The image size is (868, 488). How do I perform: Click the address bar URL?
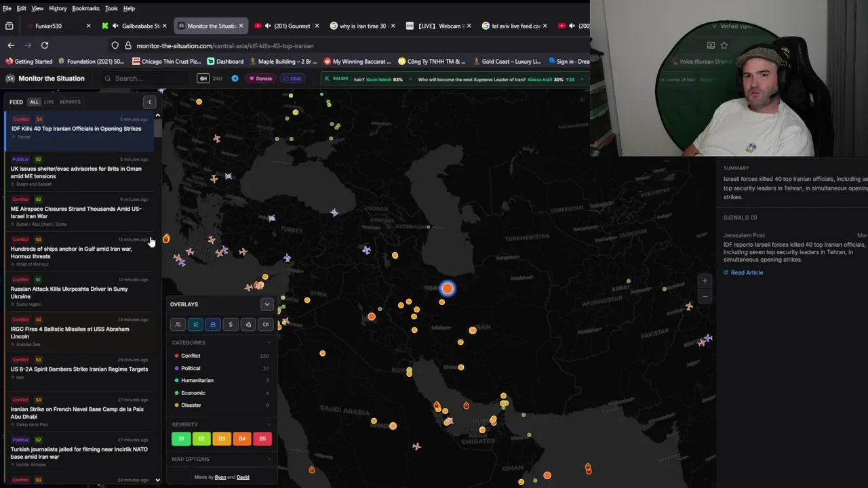[x=224, y=45]
